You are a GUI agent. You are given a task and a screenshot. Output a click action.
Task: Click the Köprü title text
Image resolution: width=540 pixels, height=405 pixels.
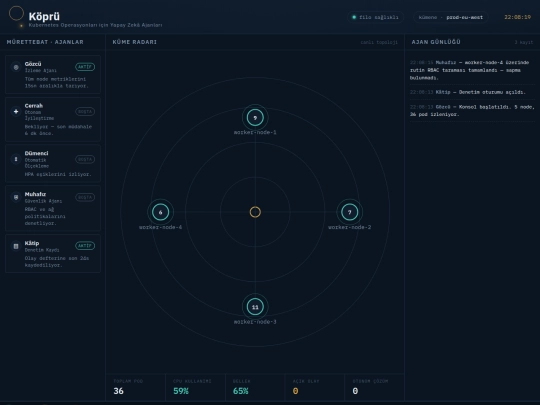44,16
